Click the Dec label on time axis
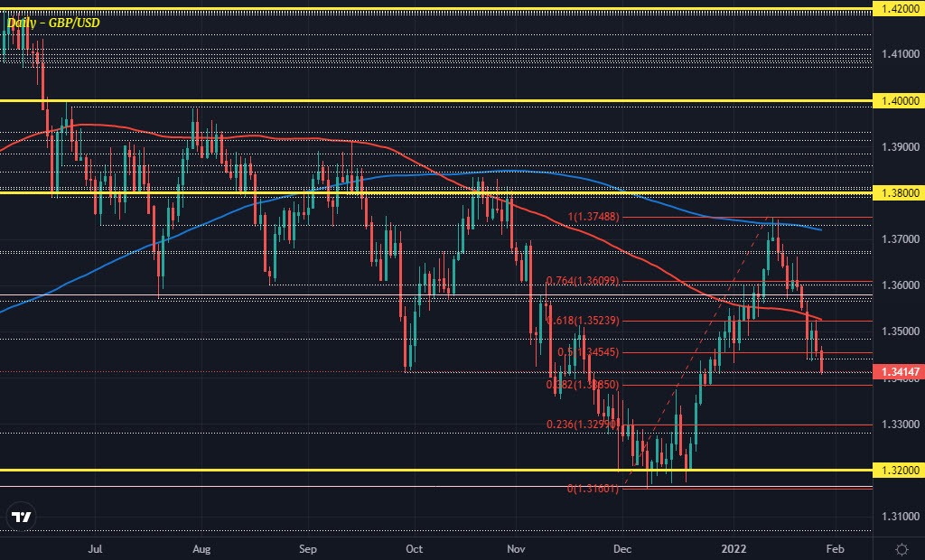The width and height of the screenshot is (925, 560). point(622,549)
